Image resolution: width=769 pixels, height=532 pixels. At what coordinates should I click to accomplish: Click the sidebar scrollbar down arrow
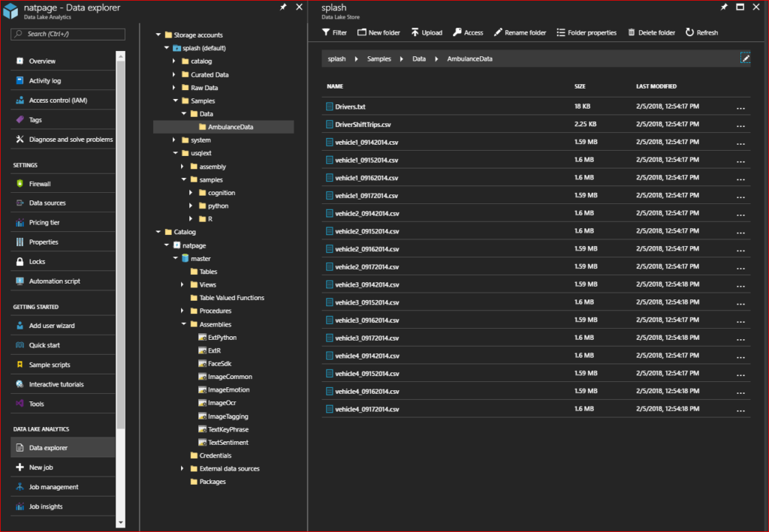[121, 523]
